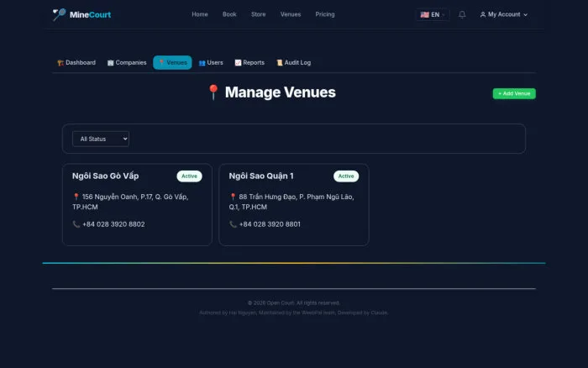Click Active badge on Ngôi Sao Quận 1
This screenshot has width=588, height=368.
coord(346,176)
